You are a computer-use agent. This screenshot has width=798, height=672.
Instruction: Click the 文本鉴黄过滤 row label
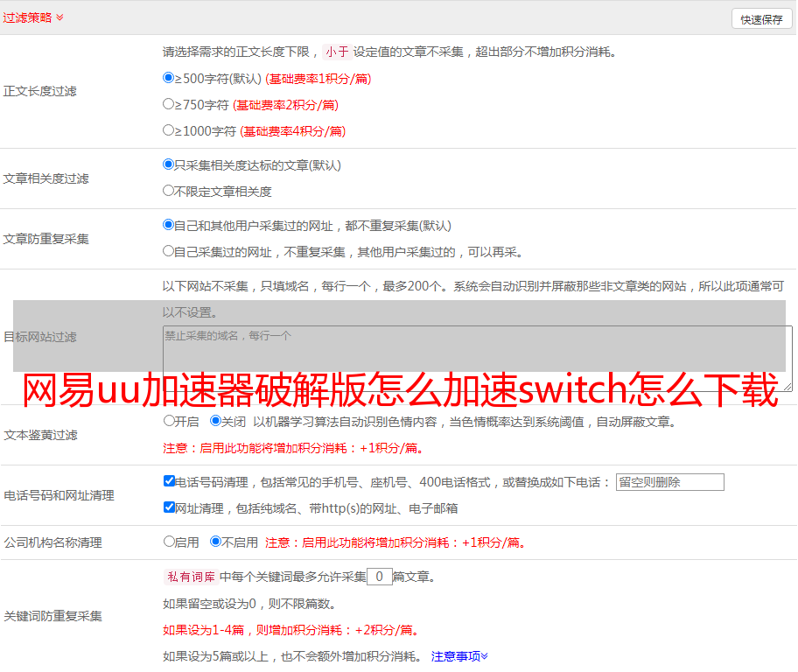[41, 435]
